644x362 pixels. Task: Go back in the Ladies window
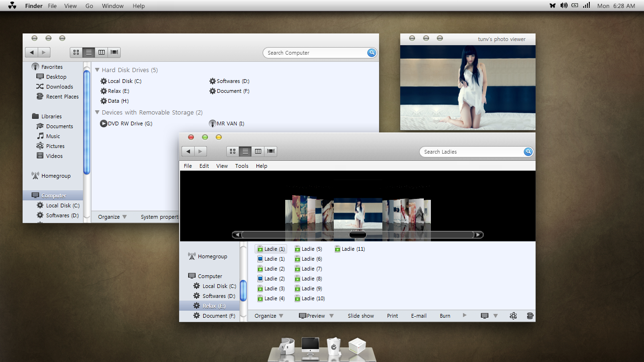(x=188, y=151)
